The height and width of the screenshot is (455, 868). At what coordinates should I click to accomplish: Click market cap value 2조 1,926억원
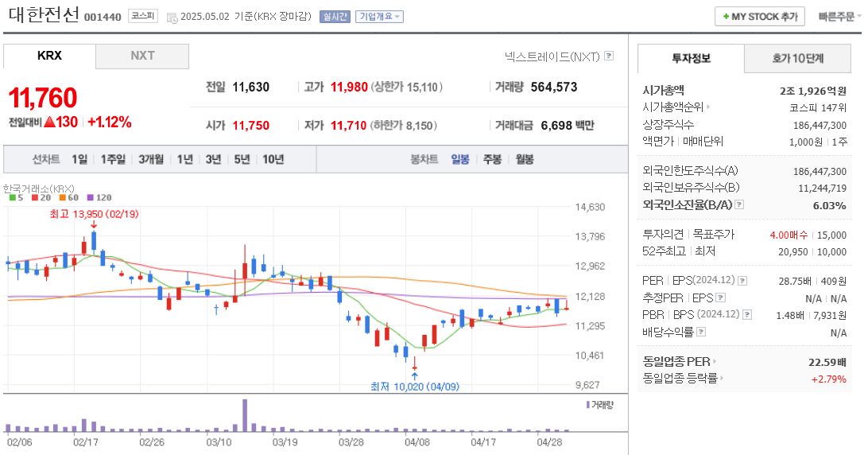point(813,91)
